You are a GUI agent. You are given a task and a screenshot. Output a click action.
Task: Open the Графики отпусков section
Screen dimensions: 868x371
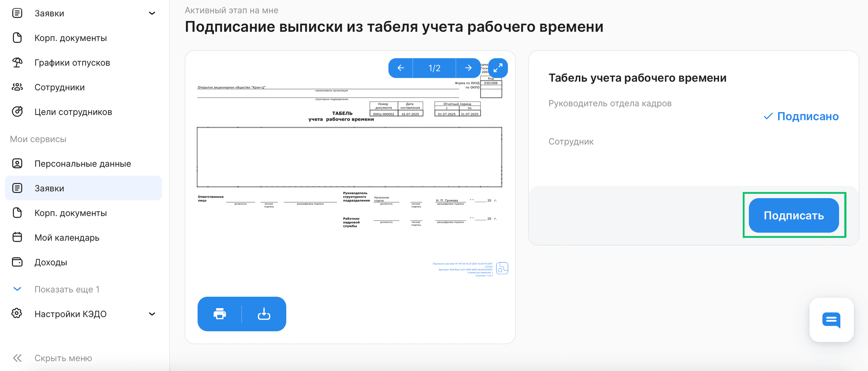(x=72, y=62)
